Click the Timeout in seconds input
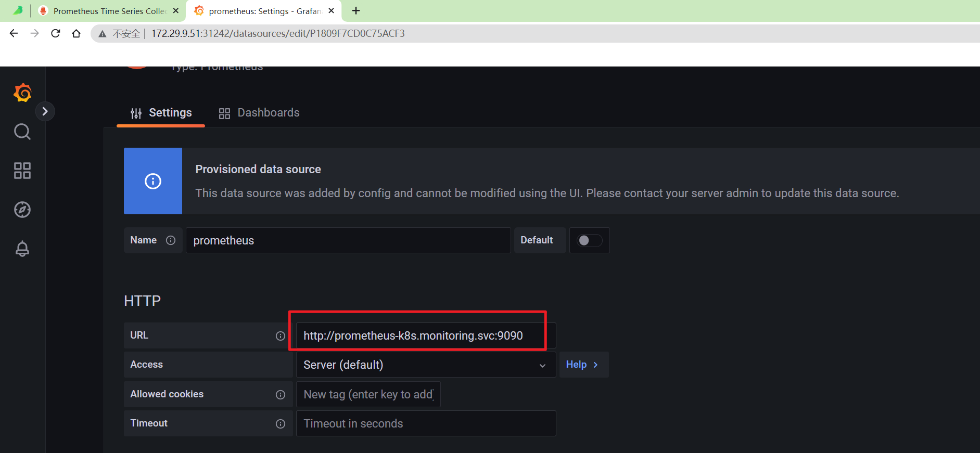The image size is (980, 453). pos(426,423)
